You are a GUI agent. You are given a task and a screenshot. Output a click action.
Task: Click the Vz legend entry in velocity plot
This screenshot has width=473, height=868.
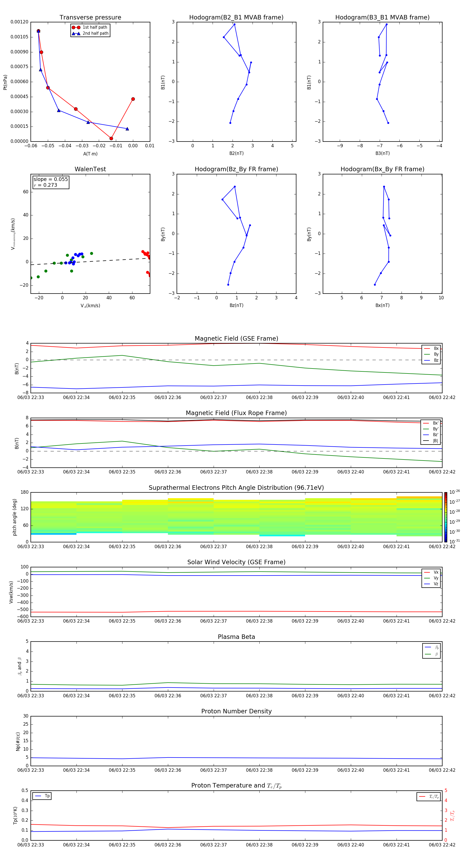(431, 584)
